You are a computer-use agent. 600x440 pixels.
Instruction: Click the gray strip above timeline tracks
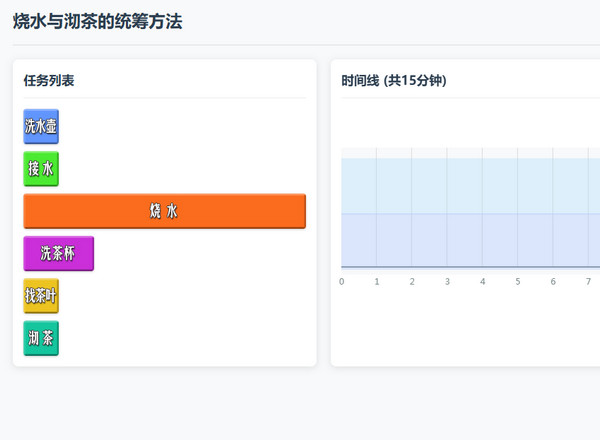[470, 153]
